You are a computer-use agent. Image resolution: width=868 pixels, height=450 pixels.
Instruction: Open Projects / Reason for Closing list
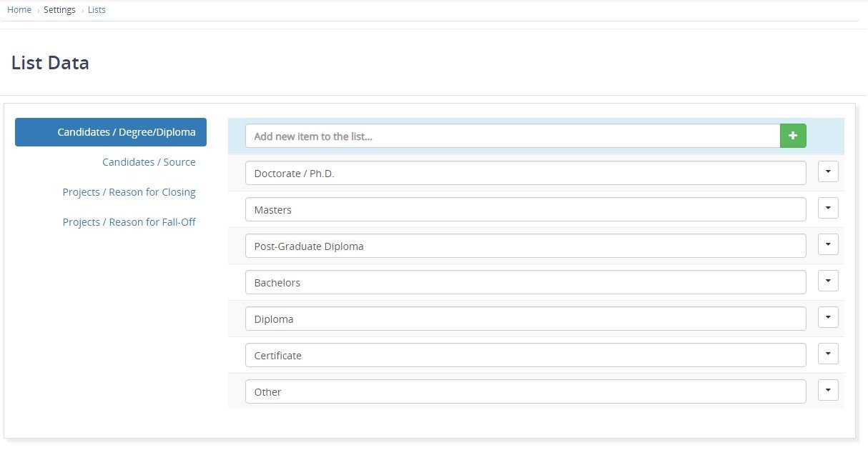tap(129, 192)
